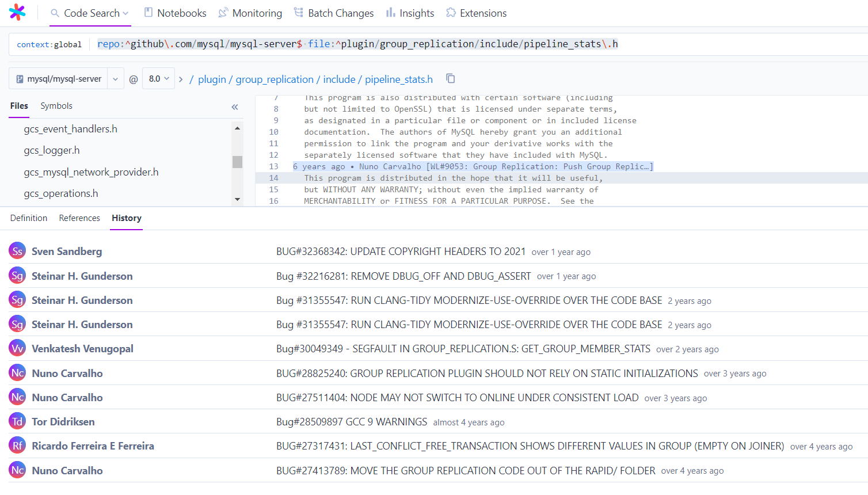Open commit BUG#27317431 last conflict free transaction
Screen dimensions: 868x495
click(x=530, y=446)
